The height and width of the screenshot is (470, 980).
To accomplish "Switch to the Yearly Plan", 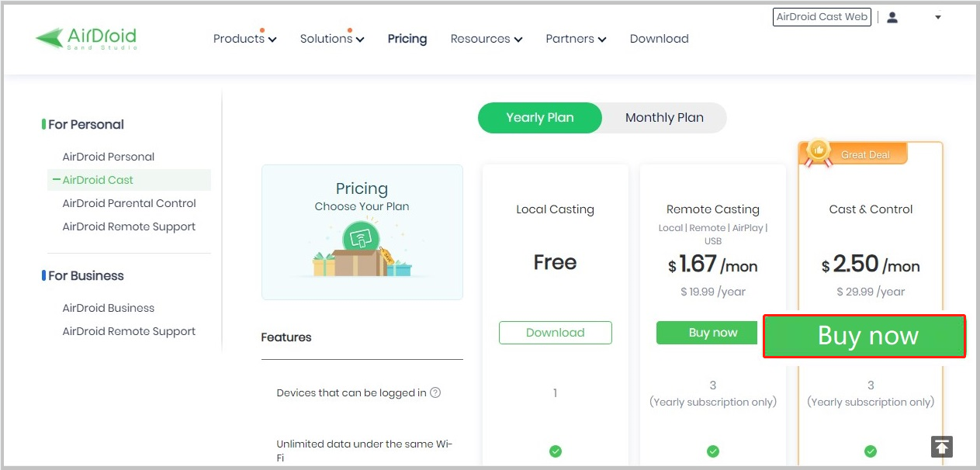I will click(540, 118).
